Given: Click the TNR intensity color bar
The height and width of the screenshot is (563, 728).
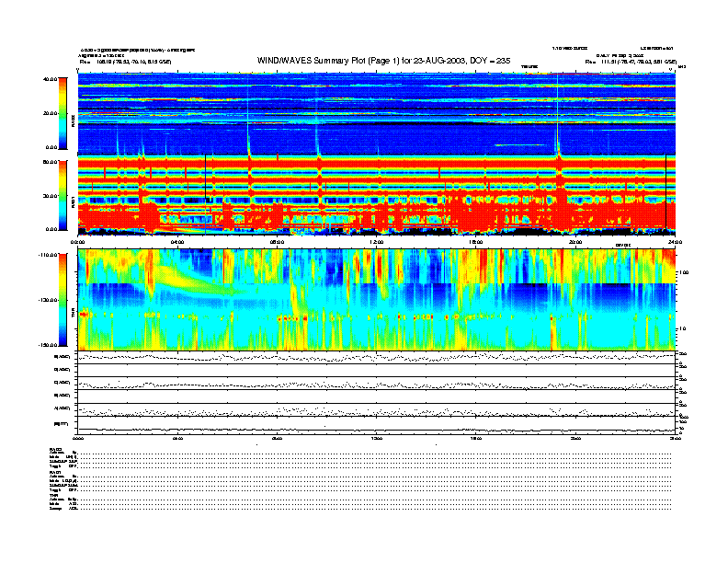Looking at the screenshot, I should (63, 300).
